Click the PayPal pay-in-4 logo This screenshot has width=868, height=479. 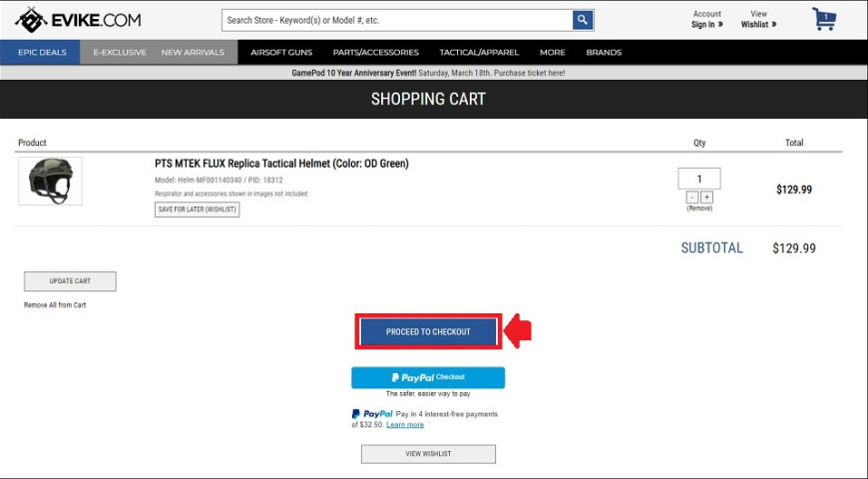click(x=372, y=414)
